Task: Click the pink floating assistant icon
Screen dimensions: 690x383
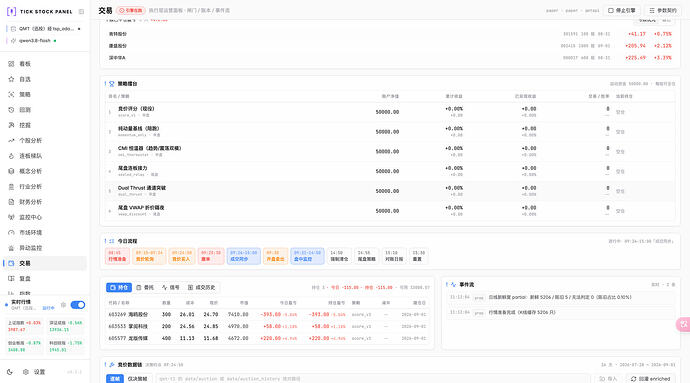Action: pos(683,324)
